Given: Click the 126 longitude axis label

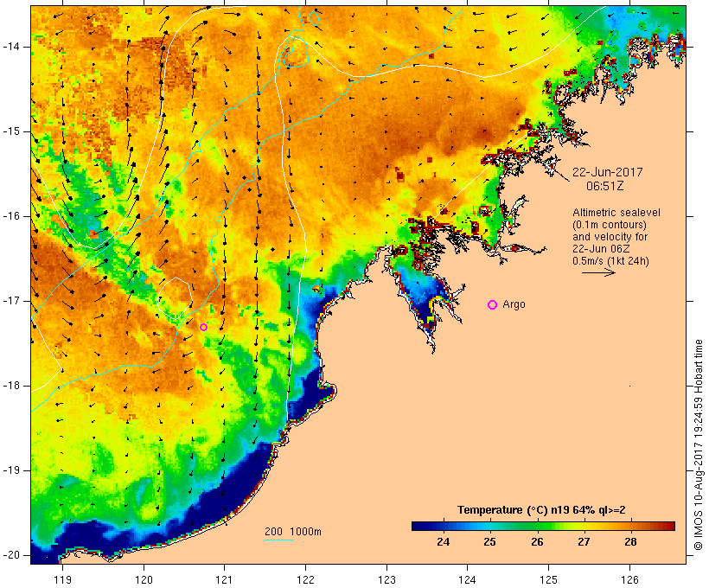Looking at the screenshot, I should tap(629, 579).
